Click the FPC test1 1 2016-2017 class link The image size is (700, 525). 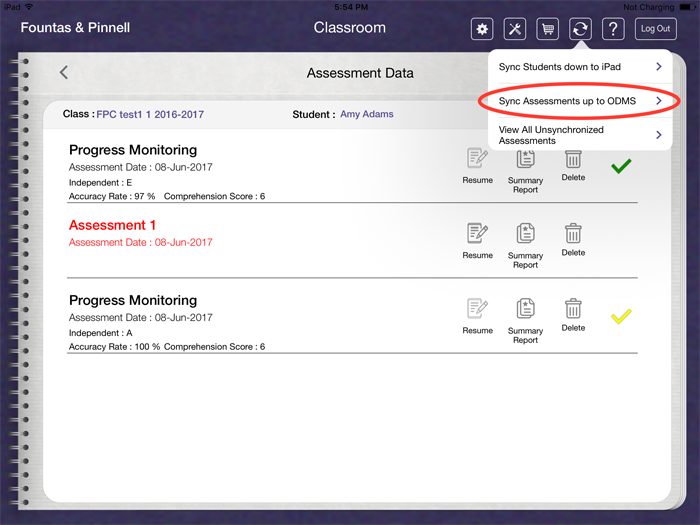pos(150,115)
